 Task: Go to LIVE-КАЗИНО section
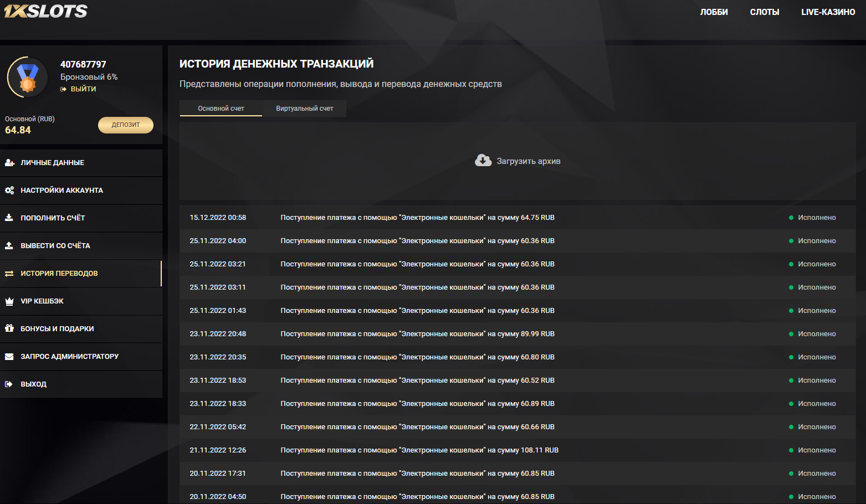[828, 12]
